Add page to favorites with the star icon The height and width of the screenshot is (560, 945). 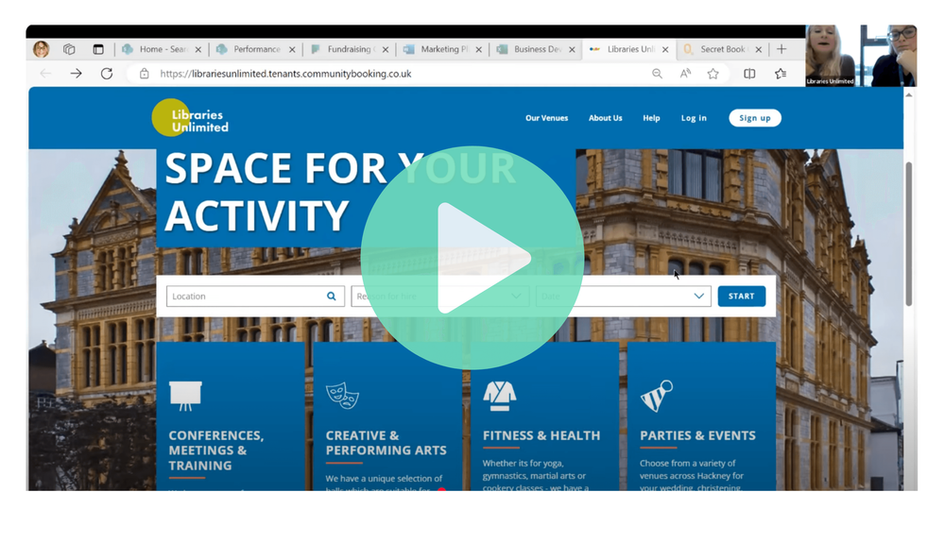(x=713, y=74)
